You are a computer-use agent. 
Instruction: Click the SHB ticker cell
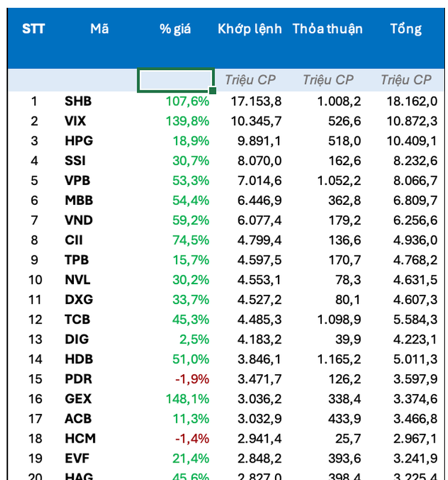click(78, 101)
